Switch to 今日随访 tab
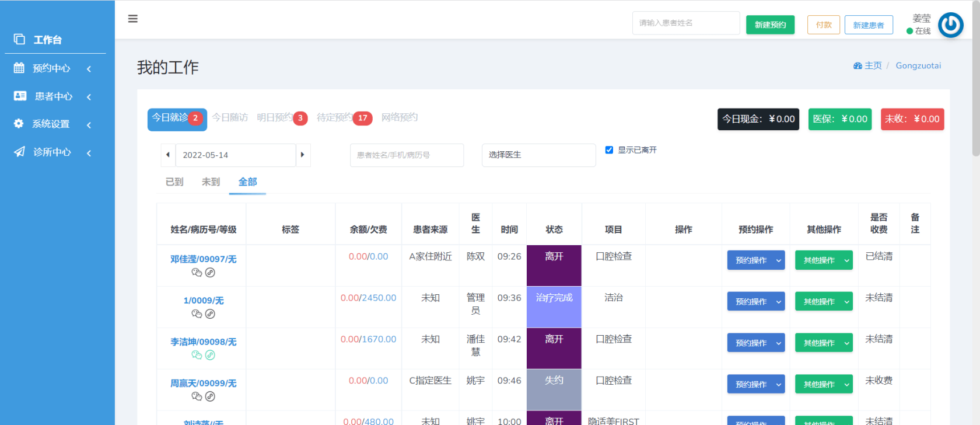 tap(230, 117)
